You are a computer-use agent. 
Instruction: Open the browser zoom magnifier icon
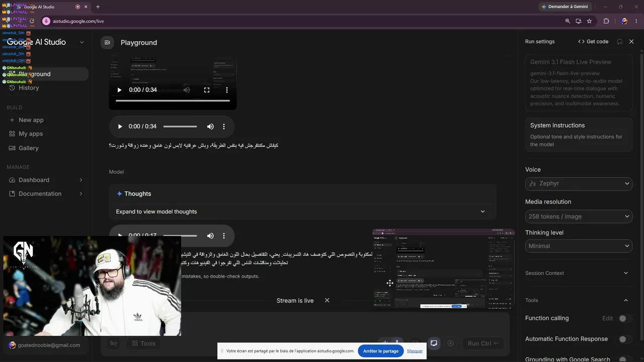568,21
